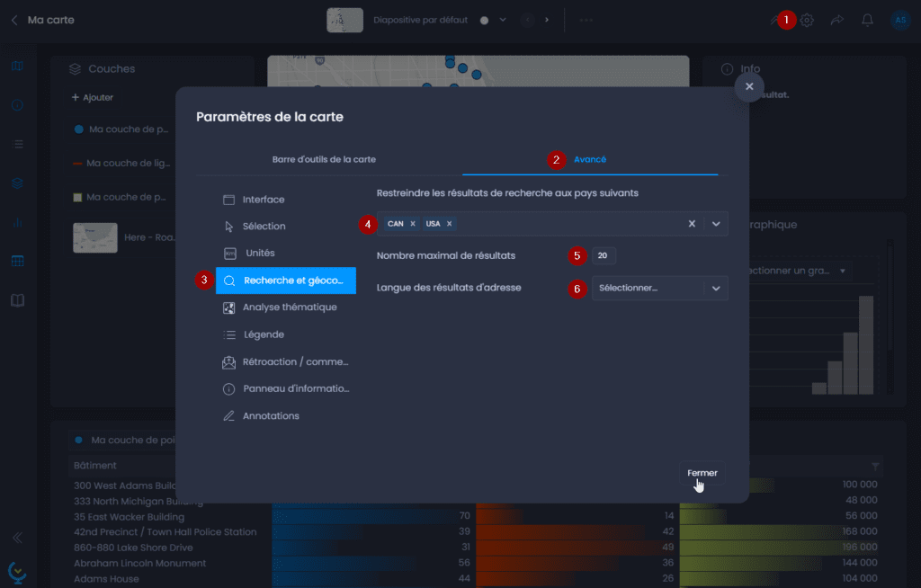The height and width of the screenshot is (588, 921).
Task: Select 42nd Precinct / Town Hall Police Station row
Action: 165,532
